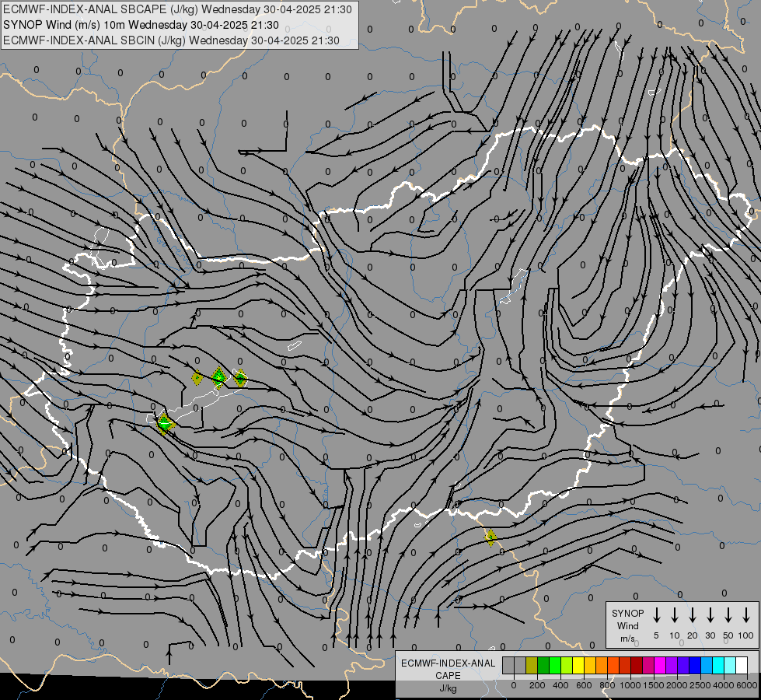The width and height of the screenshot is (761, 700).
Task: Select the magenta swatch before 1500
Action: click(660, 665)
